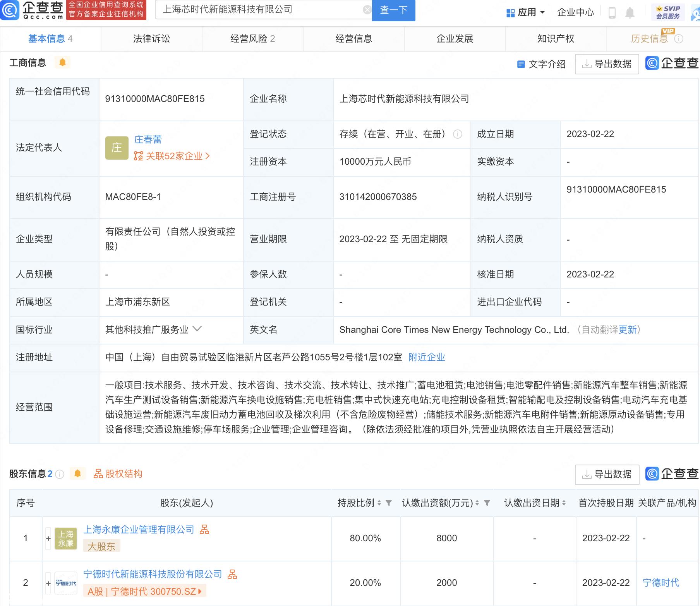Filter the 持股比例 column
The image size is (700, 606).
[x=389, y=503]
